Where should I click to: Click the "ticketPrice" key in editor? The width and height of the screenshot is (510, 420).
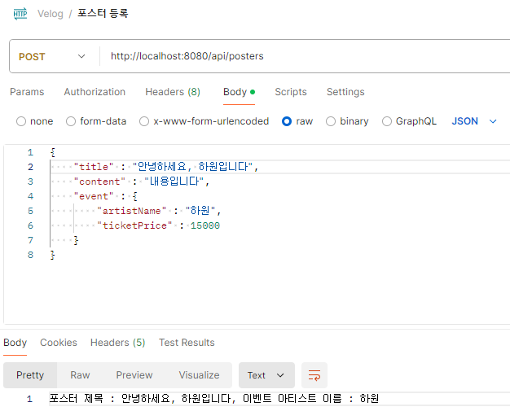point(134,225)
